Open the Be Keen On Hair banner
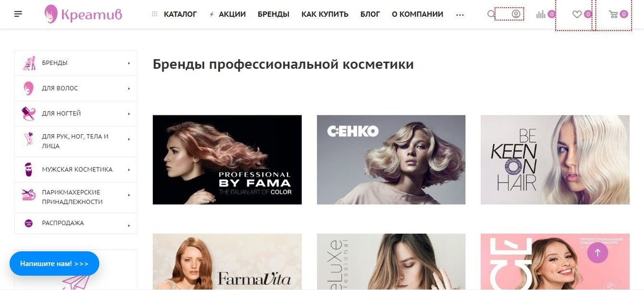The width and height of the screenshot is (644, 290). [x=555, y=160]
